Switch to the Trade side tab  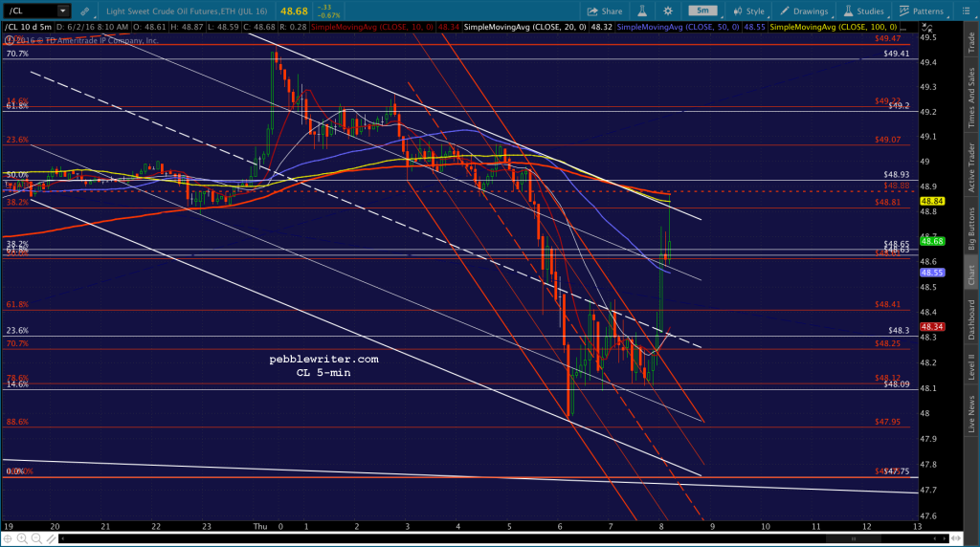click(971, 42)
